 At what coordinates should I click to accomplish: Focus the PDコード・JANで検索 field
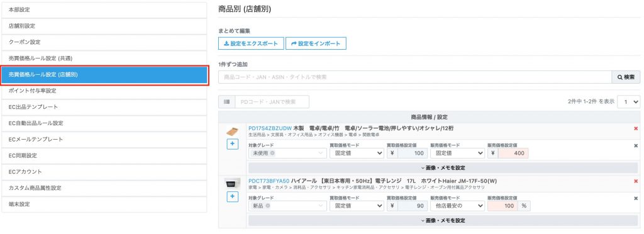click(x=272, y=102)
